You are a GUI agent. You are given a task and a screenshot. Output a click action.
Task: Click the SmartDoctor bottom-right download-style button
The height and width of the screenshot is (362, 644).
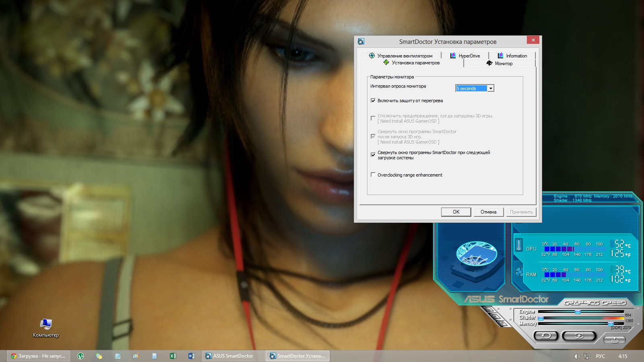coord(615,340)
